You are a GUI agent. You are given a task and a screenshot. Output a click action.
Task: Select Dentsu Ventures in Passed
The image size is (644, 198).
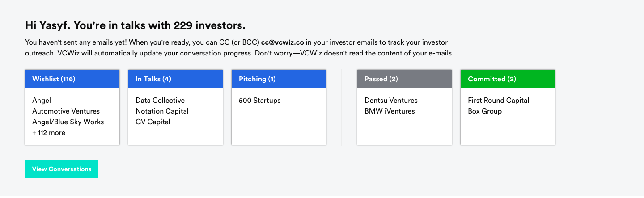[391, 101]
